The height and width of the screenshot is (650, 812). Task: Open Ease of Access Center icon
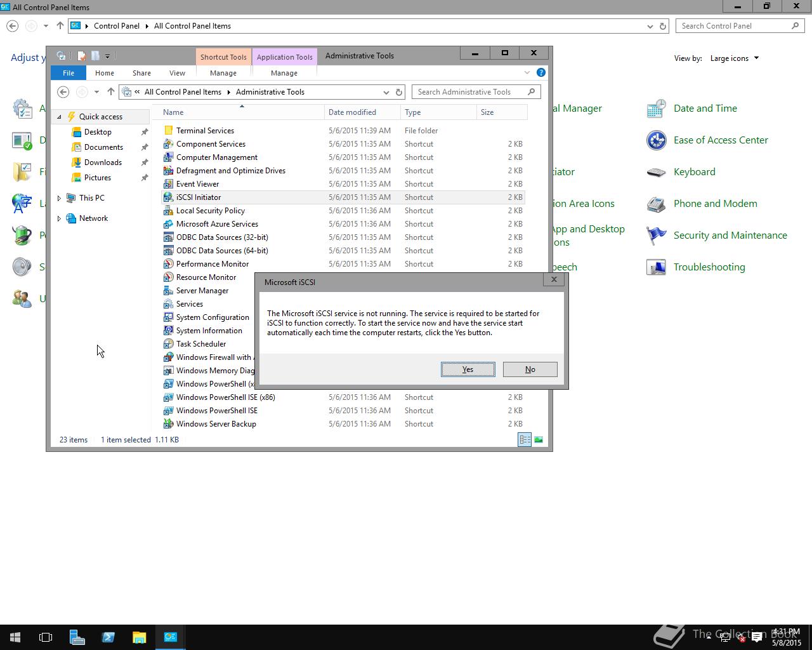coord(656,140)
